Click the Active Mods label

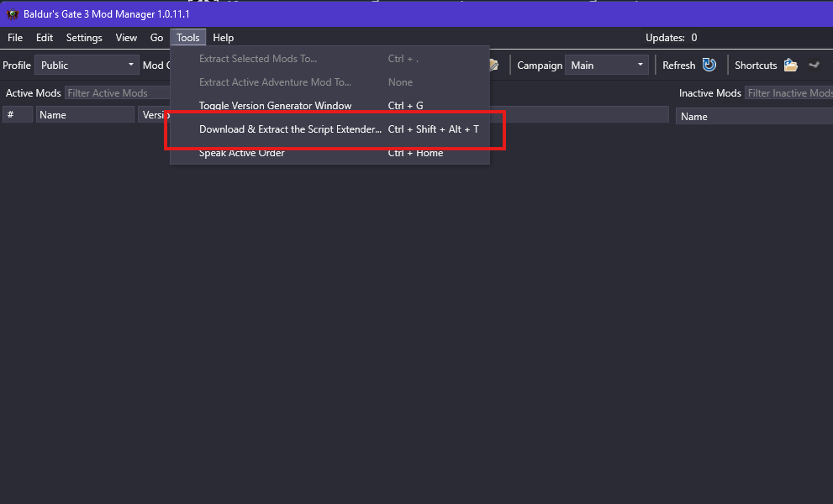[x=33, y=93]
